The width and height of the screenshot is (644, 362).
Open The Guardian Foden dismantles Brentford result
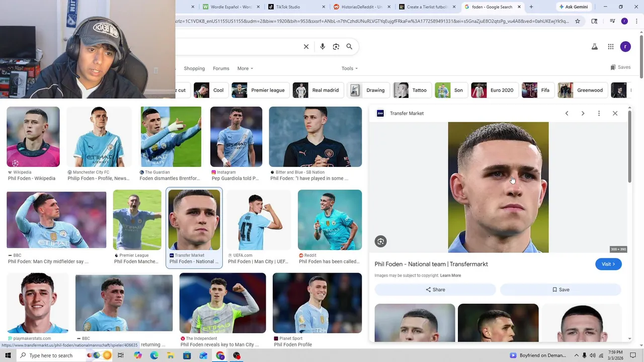171,137
